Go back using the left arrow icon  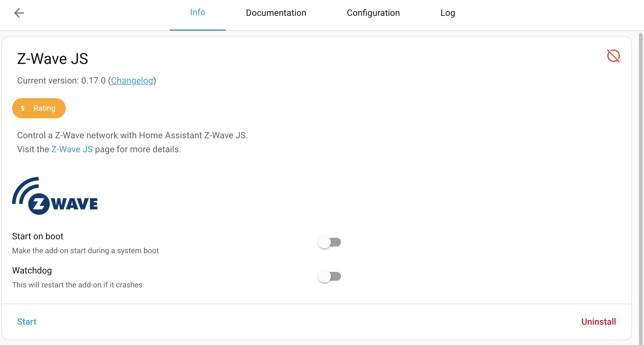(19, 13)
